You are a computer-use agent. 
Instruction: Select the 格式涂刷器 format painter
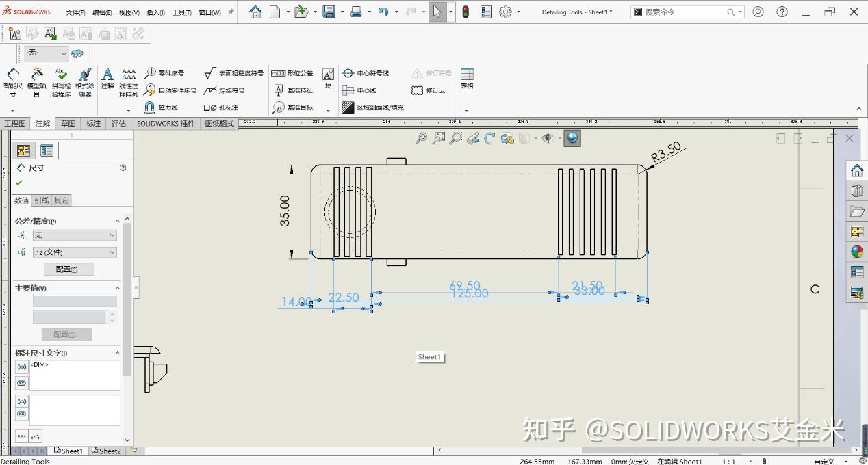[x=85, y=82]
